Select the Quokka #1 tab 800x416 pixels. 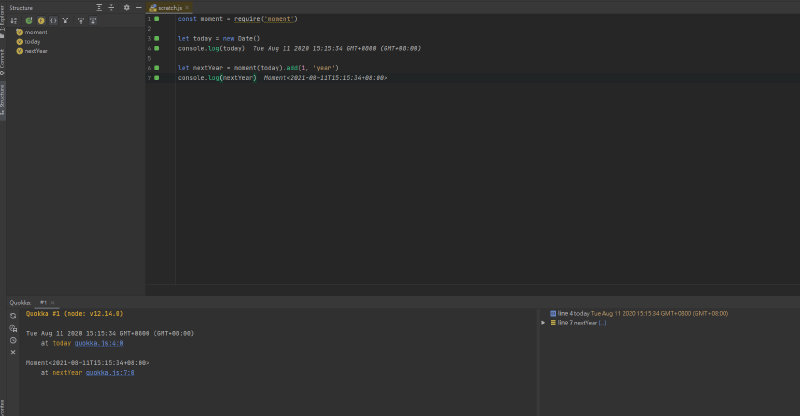[46, 303]
